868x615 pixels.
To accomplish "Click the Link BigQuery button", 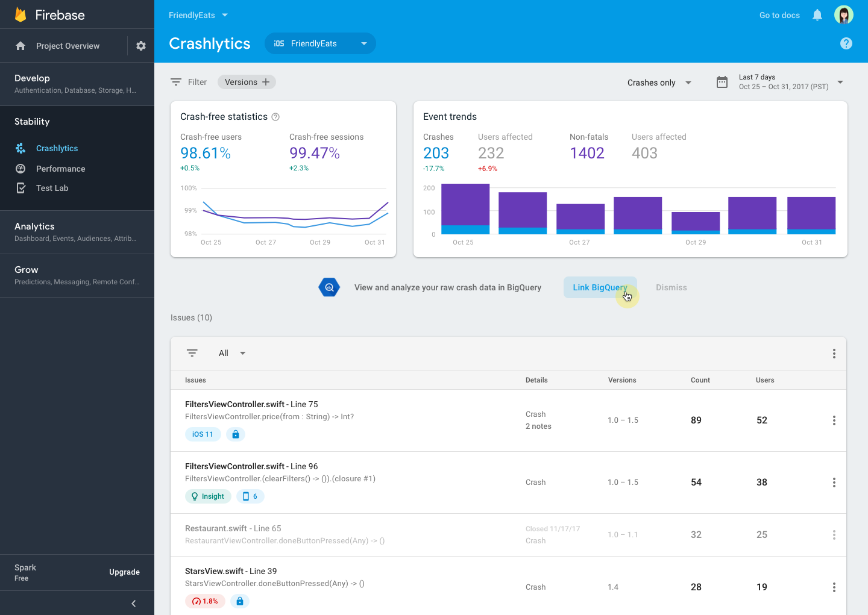I will click(x=600, y=287).
